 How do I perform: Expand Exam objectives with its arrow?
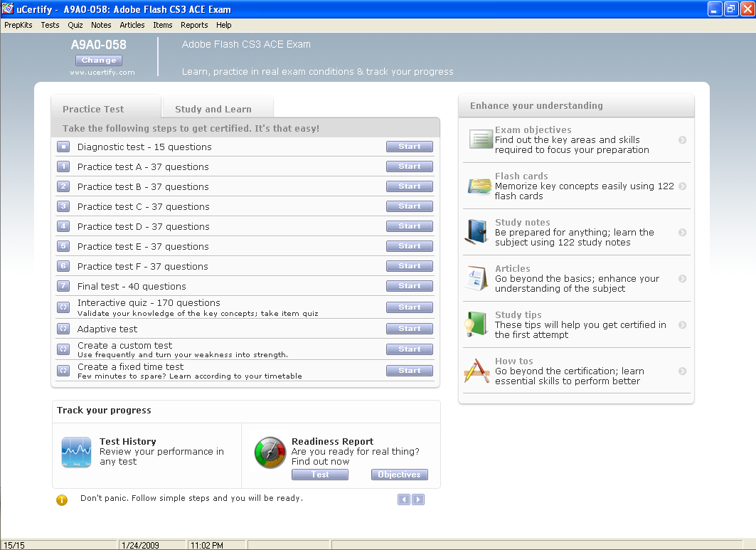682,140
